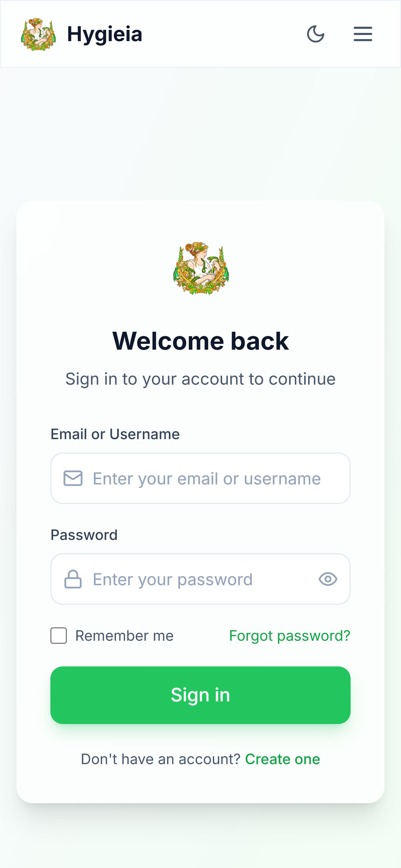Click the Hygieia emblem above Welcome back
The image size is (401, 868).
[x=201, y=268]
